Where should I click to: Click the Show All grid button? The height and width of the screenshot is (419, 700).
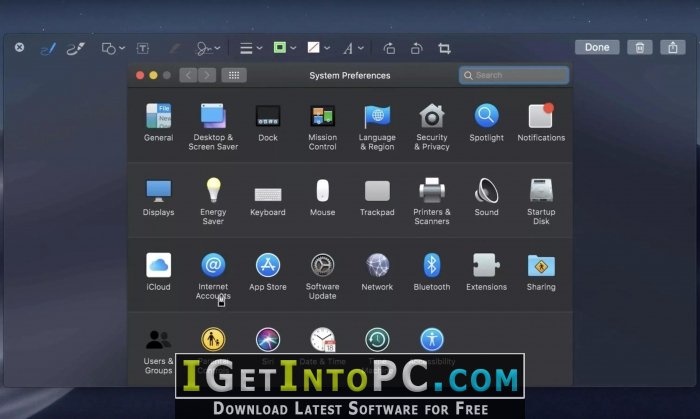pos(234,75)
